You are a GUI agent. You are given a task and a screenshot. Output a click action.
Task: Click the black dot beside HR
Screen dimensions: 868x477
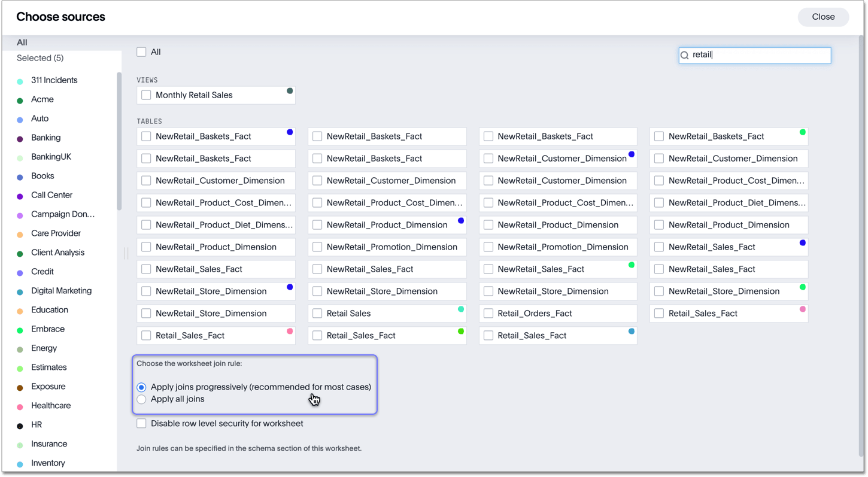click(20, 426)
